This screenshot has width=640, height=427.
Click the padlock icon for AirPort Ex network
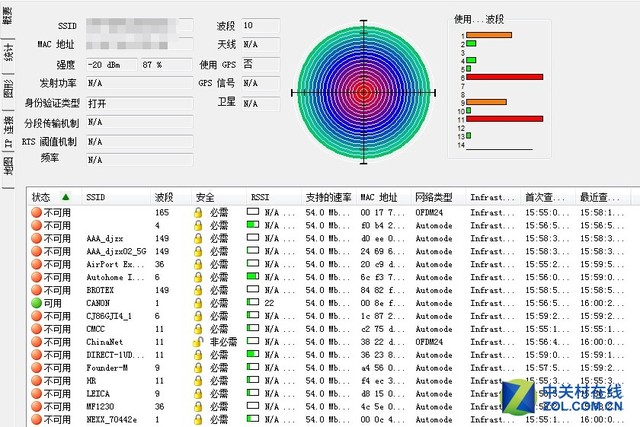click(198, 265)
